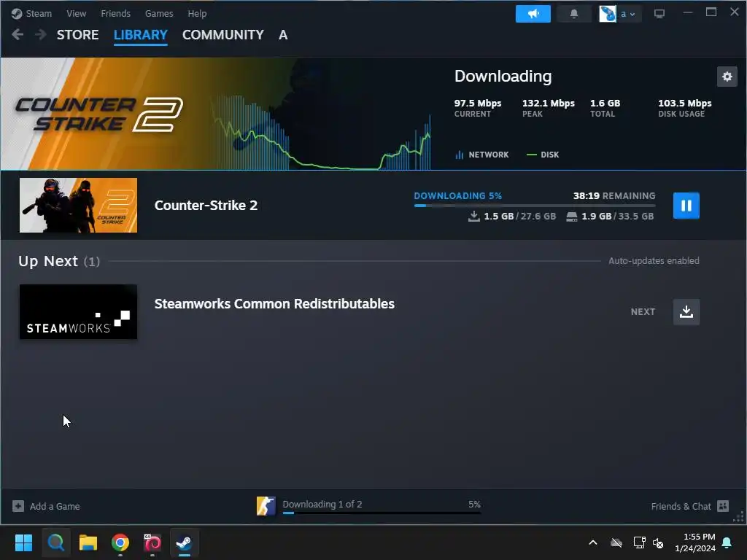Open Friends & Chat

click(681, 506)
